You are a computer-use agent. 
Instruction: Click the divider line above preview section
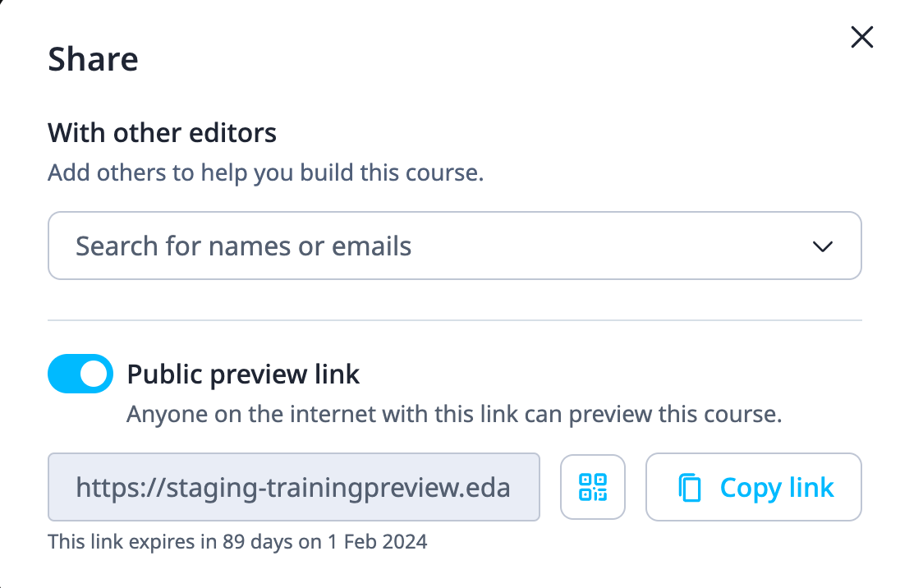click(x=454, y=319)
